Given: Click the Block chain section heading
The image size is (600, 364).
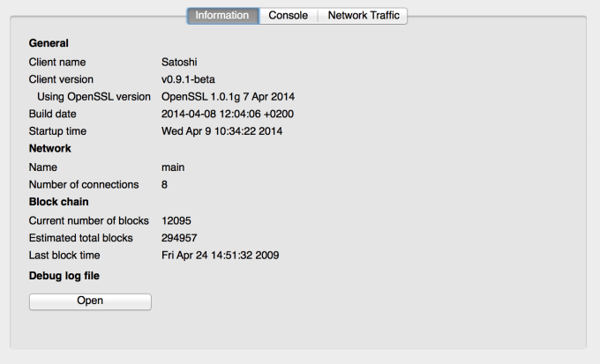Looking at the screenshot, I should [x=58, y=202].
